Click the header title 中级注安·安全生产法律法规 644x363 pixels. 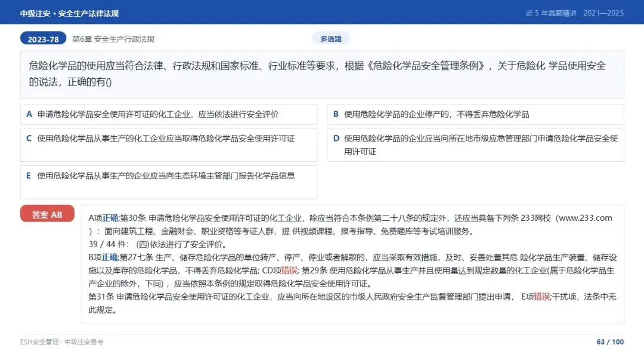(x=69, y=13)
